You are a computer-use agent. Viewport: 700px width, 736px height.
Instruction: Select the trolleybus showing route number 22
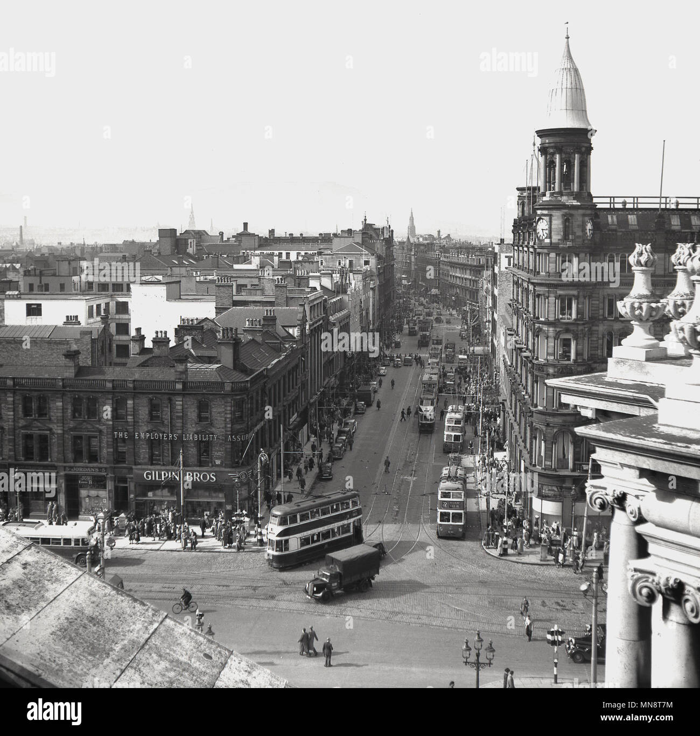click(x=452, y=502)
